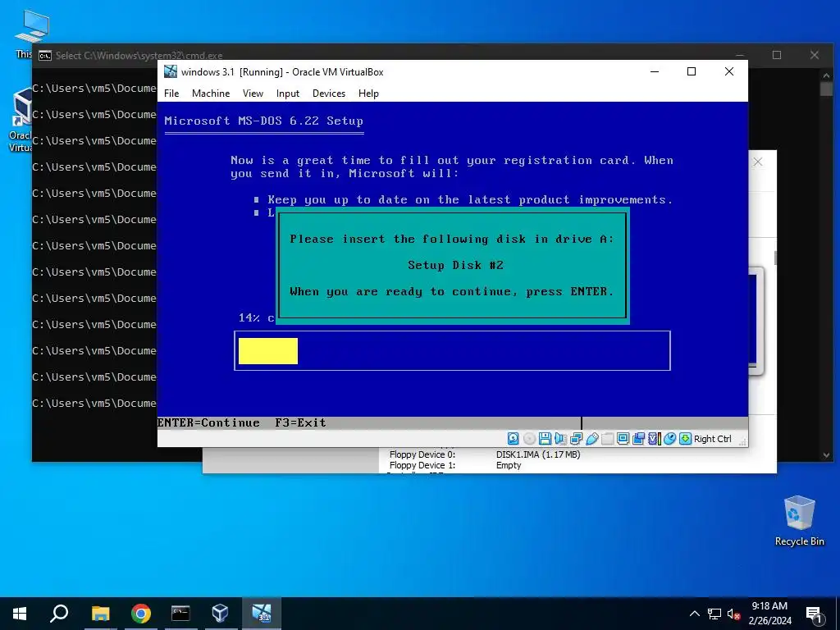840x630 pixels.
Task: Click the Empty floppy device value
Action: (509, 465)
